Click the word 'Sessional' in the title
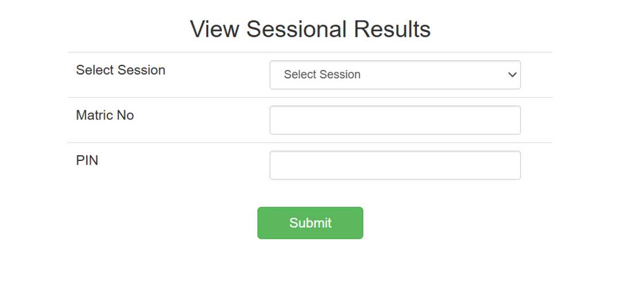This screenshot has height=295, width=644. (x=297, y=29)
